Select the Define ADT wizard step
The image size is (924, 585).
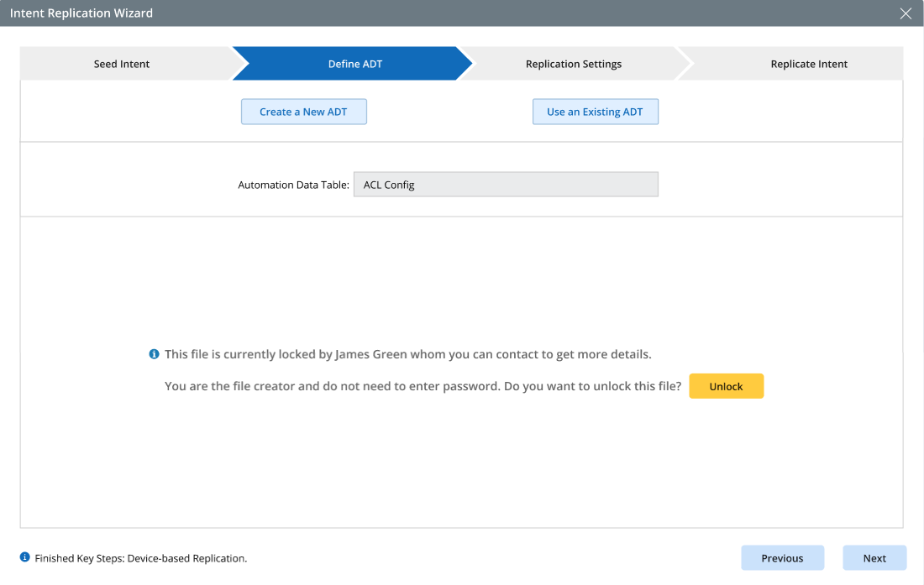354,64
